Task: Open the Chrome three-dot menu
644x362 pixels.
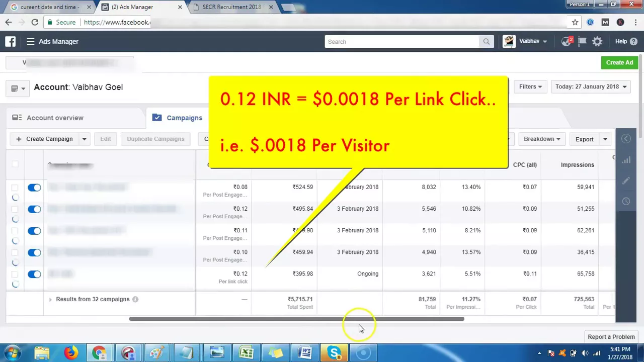Action: [635, 22]
